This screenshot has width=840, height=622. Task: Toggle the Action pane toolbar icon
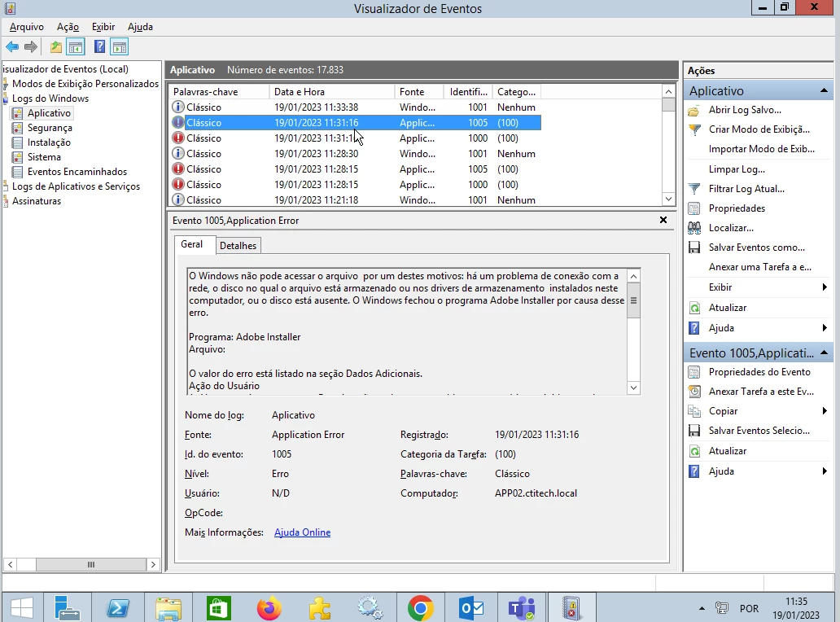point(120,47)
